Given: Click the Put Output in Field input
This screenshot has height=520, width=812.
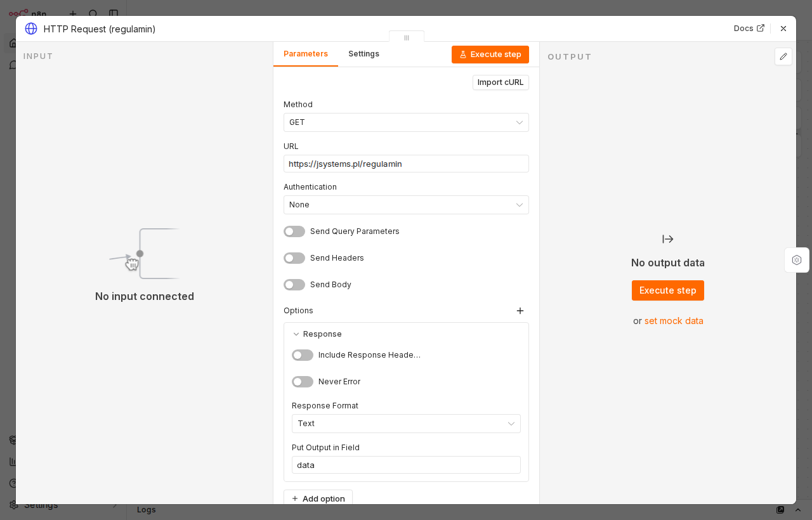Looking at the screenshot, I should tap(406, 465).
